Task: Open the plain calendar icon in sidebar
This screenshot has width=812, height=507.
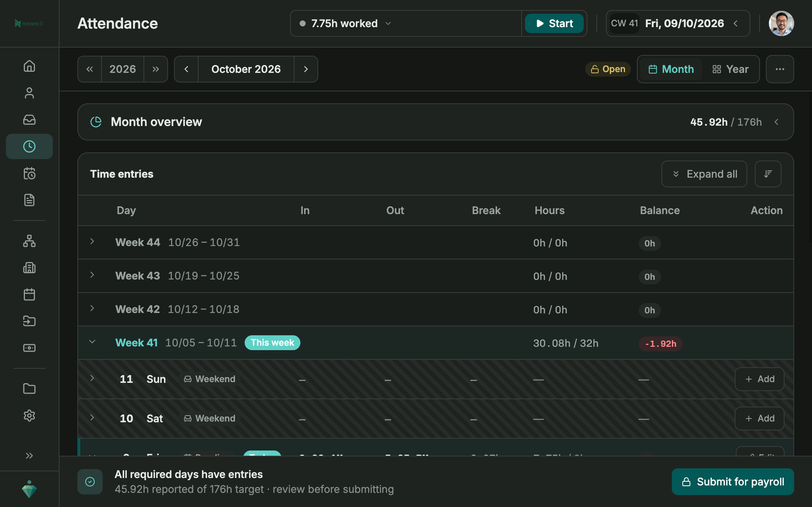Action: tap(29, 294)
